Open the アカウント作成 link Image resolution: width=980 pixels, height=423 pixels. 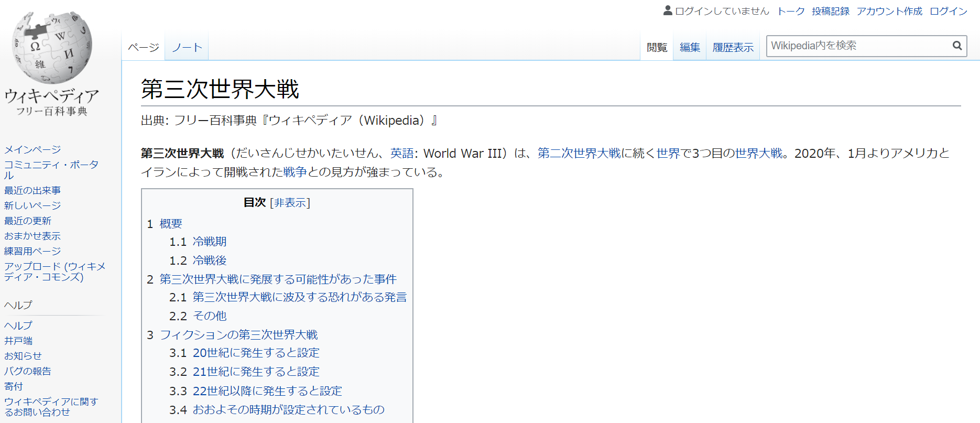tap(889, 11)
